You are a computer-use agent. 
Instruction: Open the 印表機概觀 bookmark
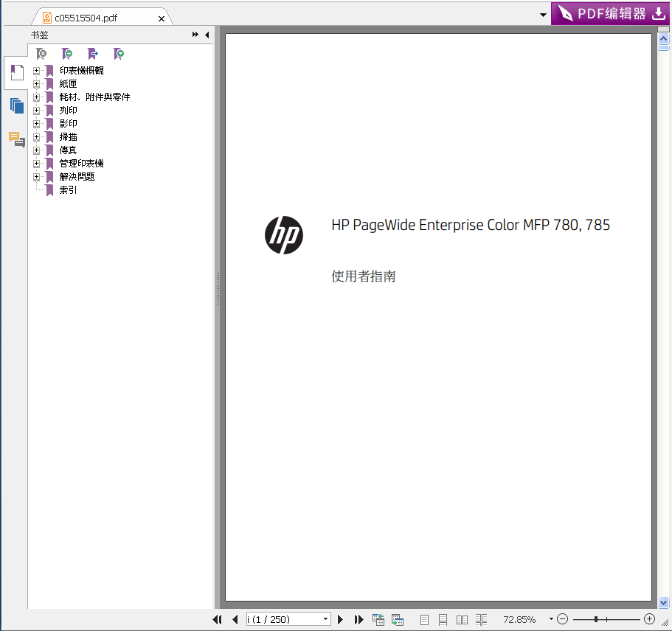(x=81, y=71)
